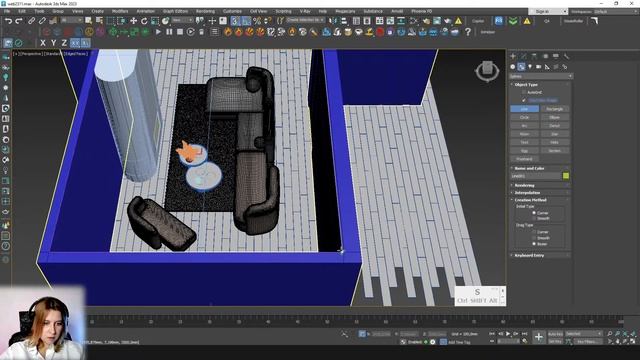Click the Rectangle spline button
Image resolution: width=640 pixels, height=360 pixels.
(554, 109)
